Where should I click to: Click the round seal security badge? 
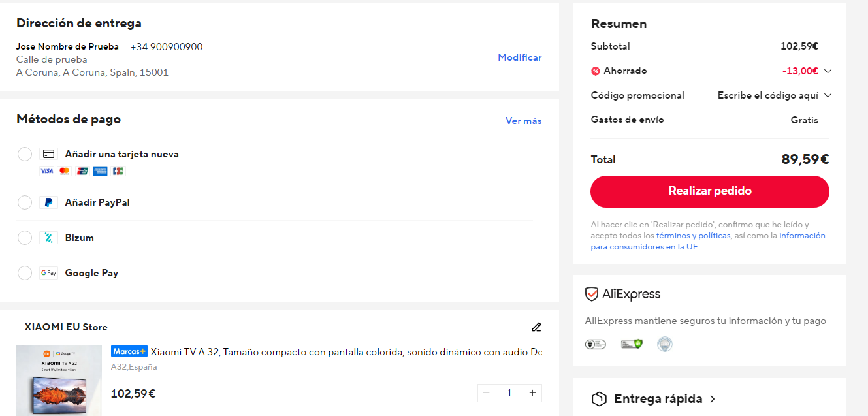tap(665, 344)
